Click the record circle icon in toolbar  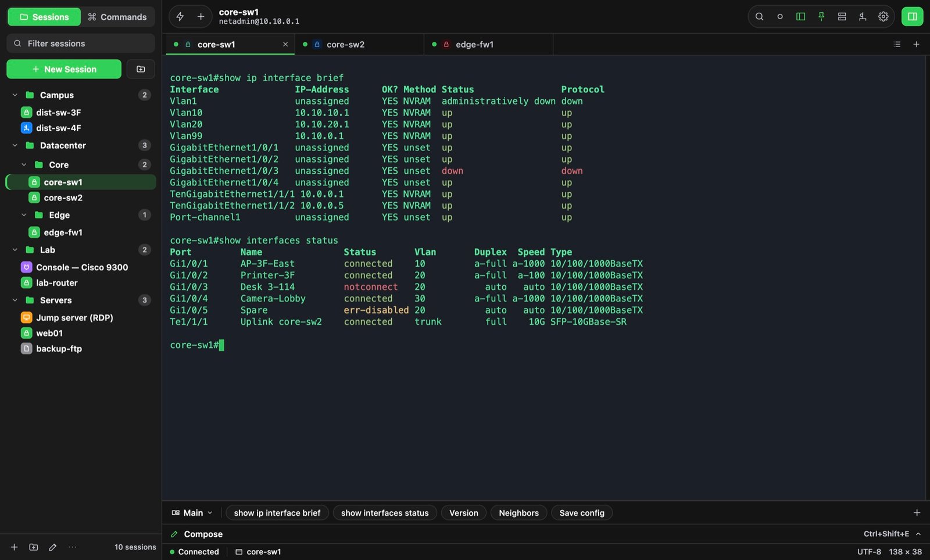coord(780,17)
